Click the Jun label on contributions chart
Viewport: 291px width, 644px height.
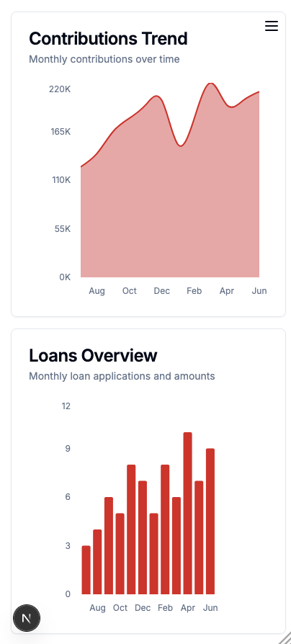click(259, 291)
